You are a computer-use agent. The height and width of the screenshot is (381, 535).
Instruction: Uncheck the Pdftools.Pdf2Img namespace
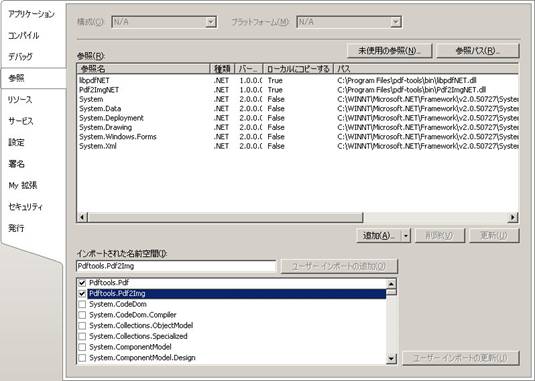[82, 294]
